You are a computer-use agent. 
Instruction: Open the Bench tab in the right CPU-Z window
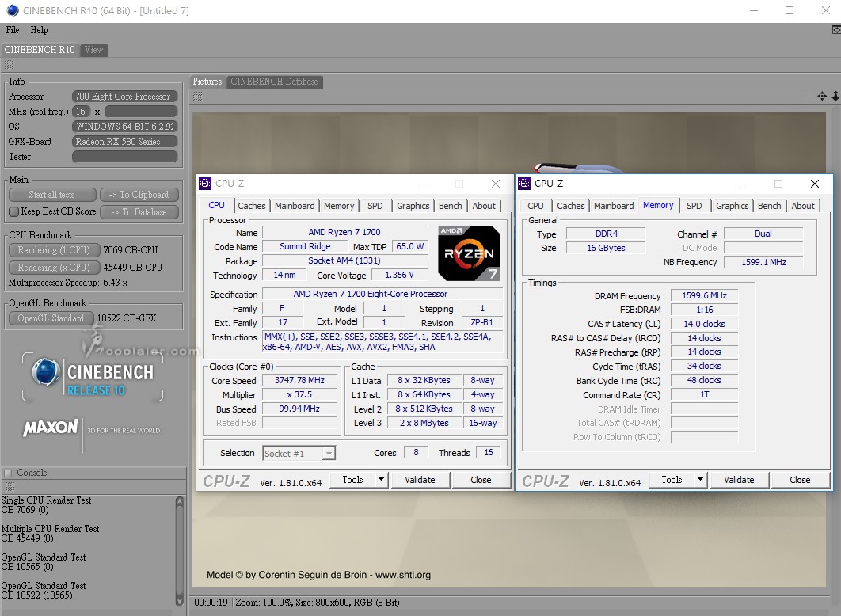pyautogui.click(x=769, y=206)
